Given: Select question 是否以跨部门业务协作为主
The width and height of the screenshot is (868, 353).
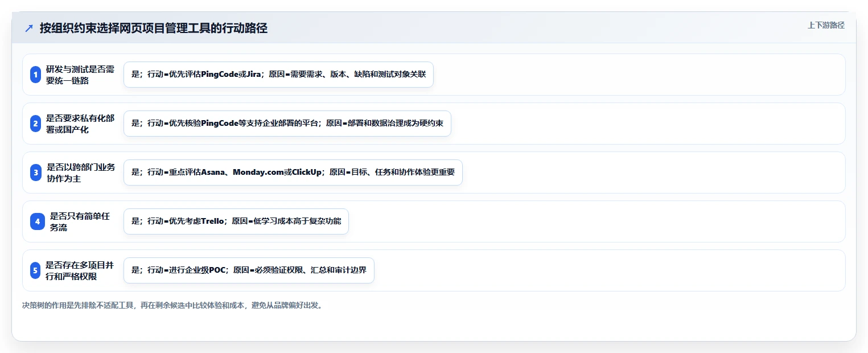Looking at the screenshot, I should pos(80,173).
